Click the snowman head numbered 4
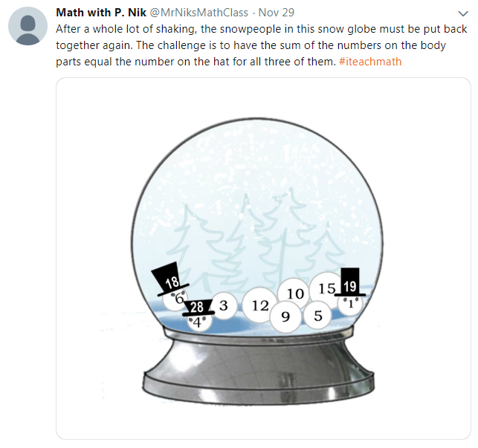This screenshot has width=478, height=448. [198, 323]
